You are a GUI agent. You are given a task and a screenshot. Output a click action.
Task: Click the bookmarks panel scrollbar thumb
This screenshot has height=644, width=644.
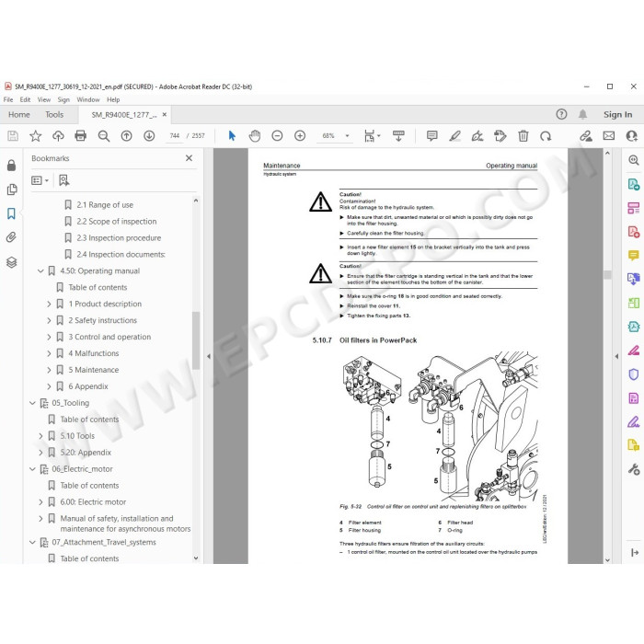coord(196,341)
